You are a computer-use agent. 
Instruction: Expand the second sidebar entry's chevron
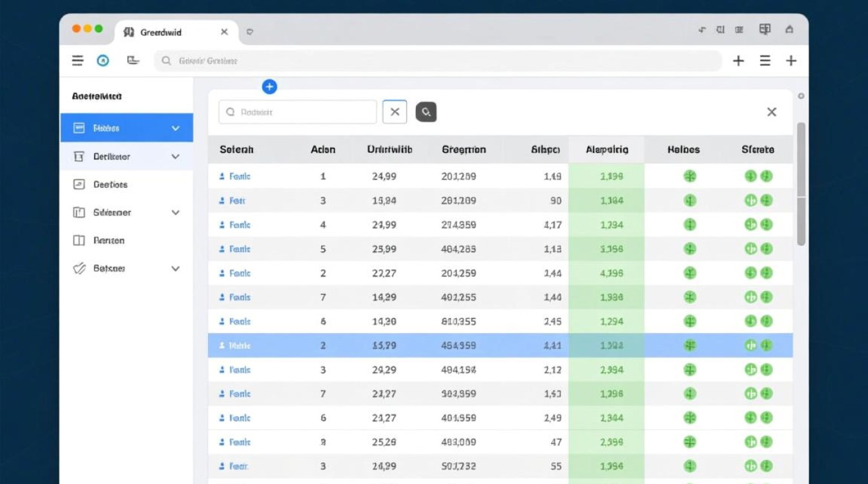coord(174,156)
